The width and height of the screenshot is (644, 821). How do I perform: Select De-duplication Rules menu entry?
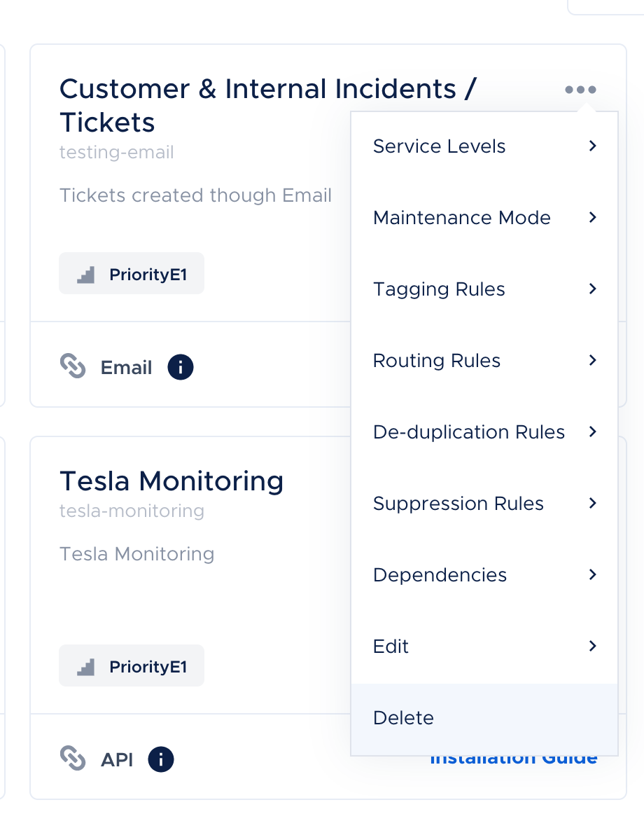[469, 432]
